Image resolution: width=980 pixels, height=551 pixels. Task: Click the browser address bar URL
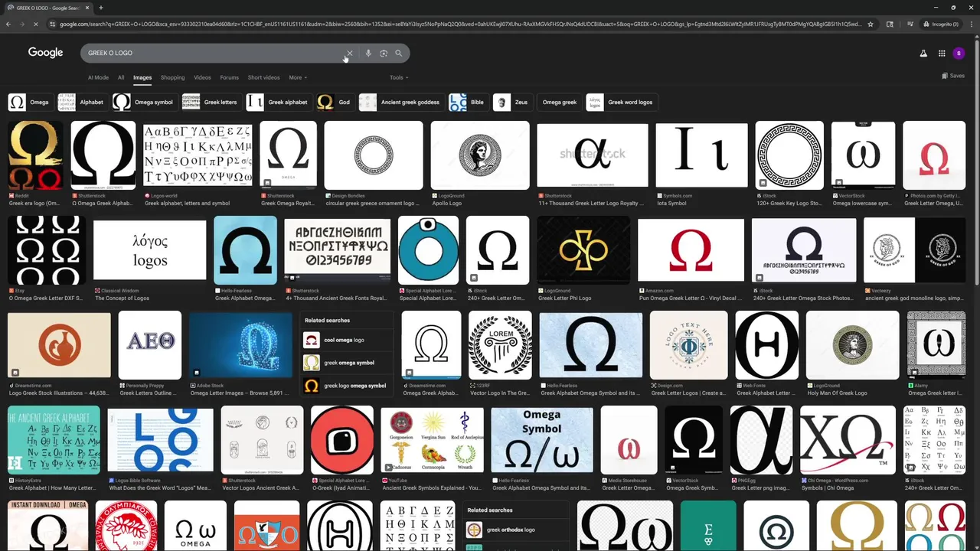point(459,24)
